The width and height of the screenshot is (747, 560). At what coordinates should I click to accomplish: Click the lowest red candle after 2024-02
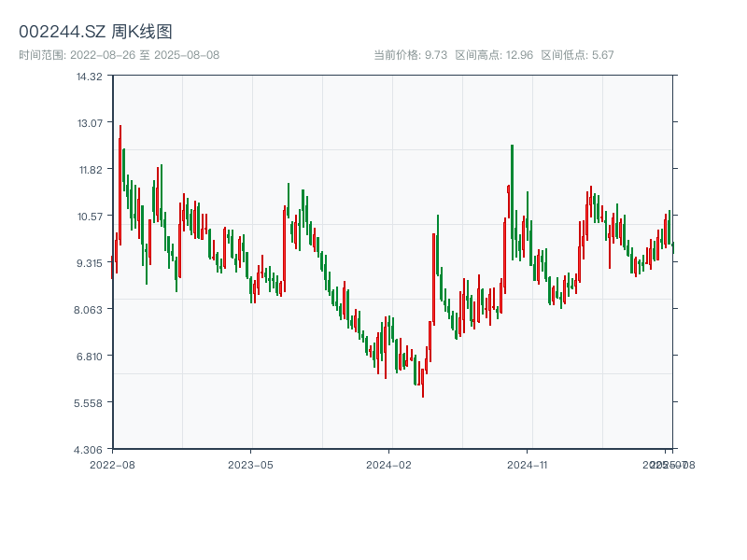coord(422,383)
